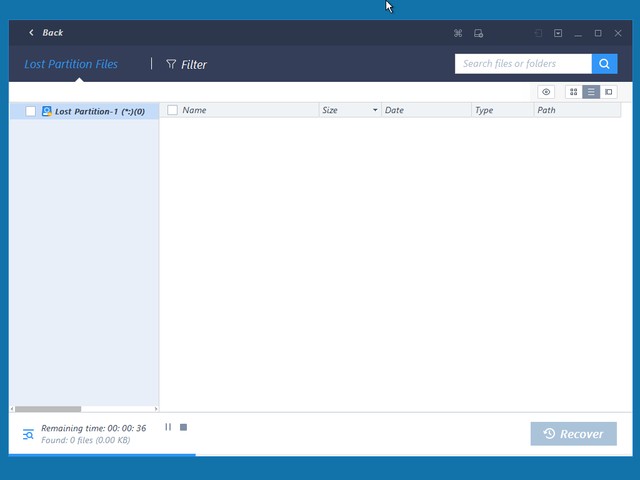Viewport: 640px width, 480px height.
Task: Click the disk drive icon in title bar
Action: (x=478, y=33)
